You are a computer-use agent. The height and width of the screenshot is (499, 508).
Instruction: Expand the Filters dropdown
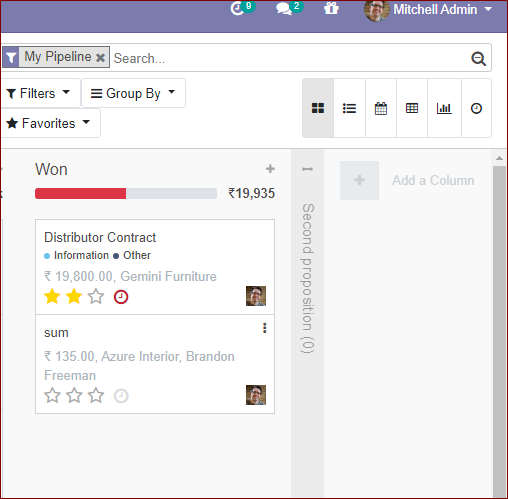pyautogui.click(x=38, y=93)
